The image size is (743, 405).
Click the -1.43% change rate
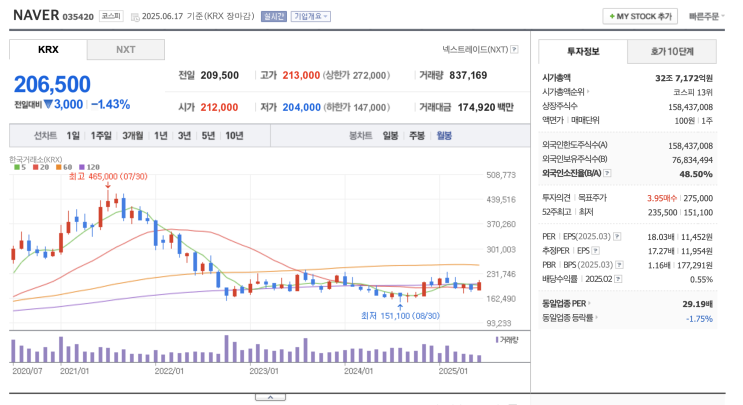coord(110,104)
